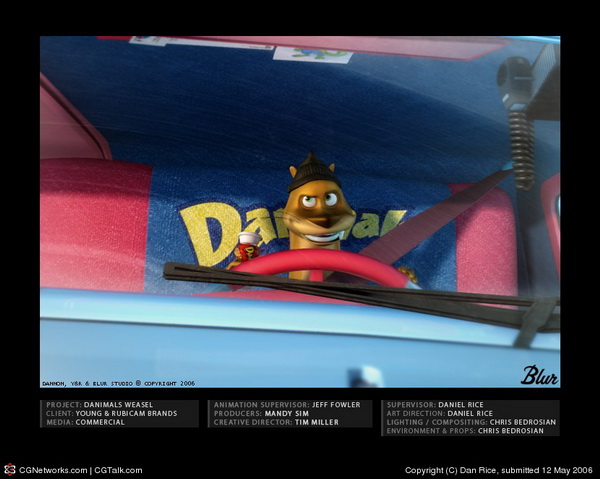Image resolution: width=600 pixels, height=479 pixels.
Task: Click 'LIGHTING / COMPOSITING: CHRIS BEDROSIAN' line
Action: coord(471,422)
